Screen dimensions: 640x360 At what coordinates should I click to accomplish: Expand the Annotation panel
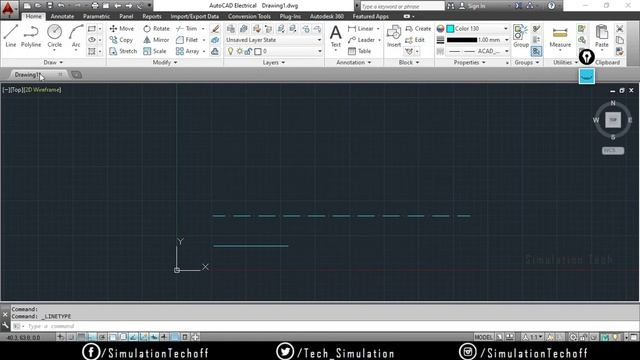click(x=353, y=62)
